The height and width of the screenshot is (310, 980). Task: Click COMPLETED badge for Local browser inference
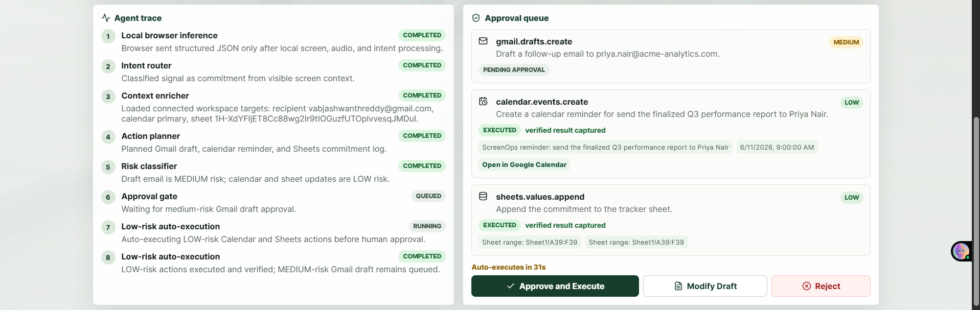pyautogui.click(x=422, y=35)
